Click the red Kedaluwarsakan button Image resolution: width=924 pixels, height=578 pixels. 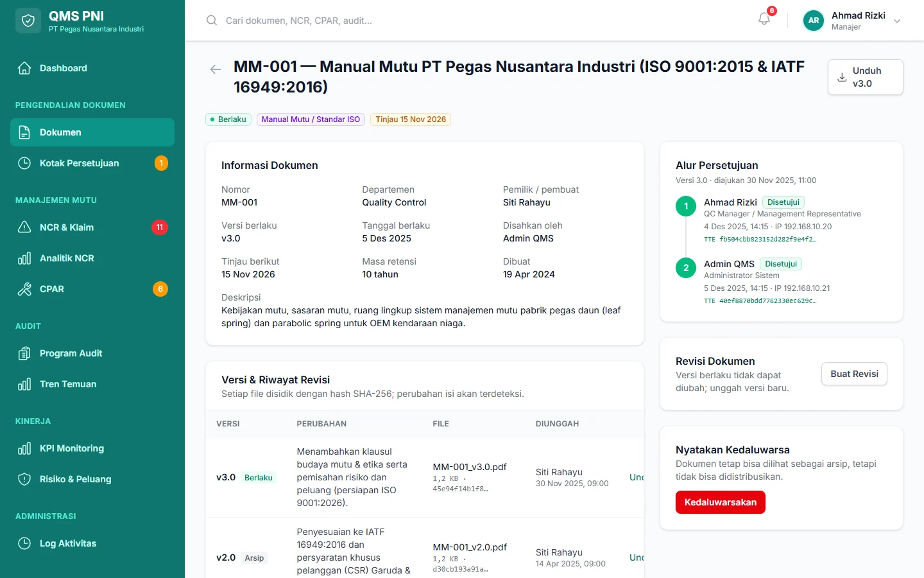(721, 502)
